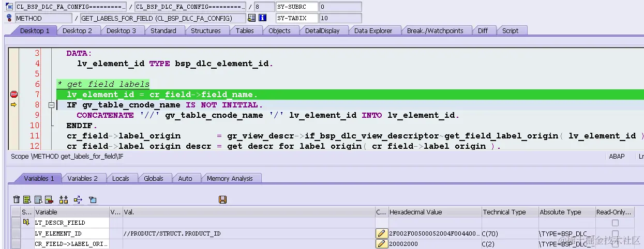This screenshot has height=249, width=644.
Task: Switch to the Desktop 1 tab
Action: tap(35, 30)
